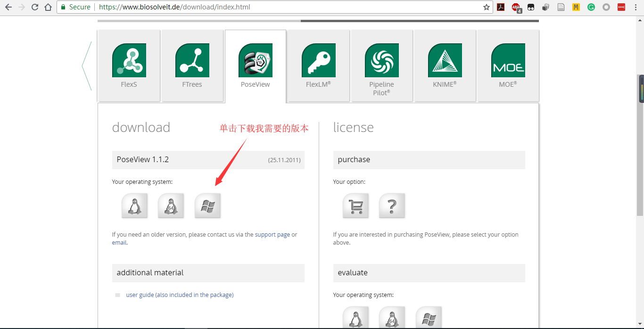This screenshot has width=644, height=329.
Task: Bookmark this page with the star
Action: coord(487,7)
